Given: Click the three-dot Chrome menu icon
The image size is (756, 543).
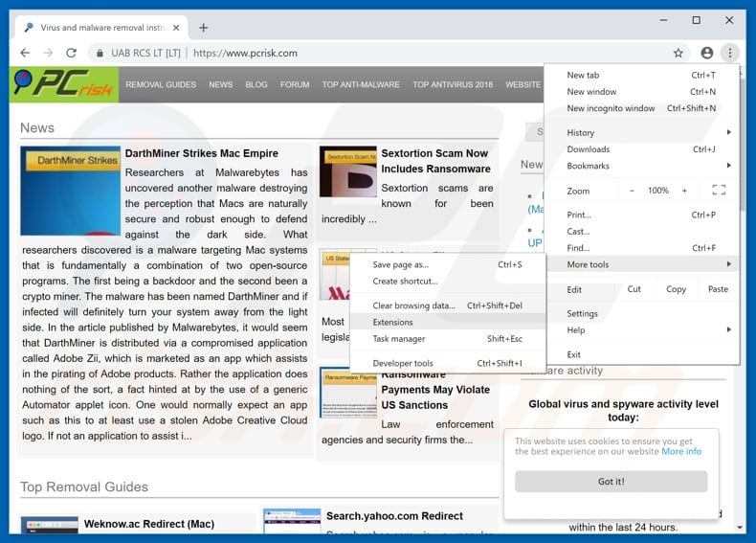Looking at the screenshot, I should click(730, 53).
